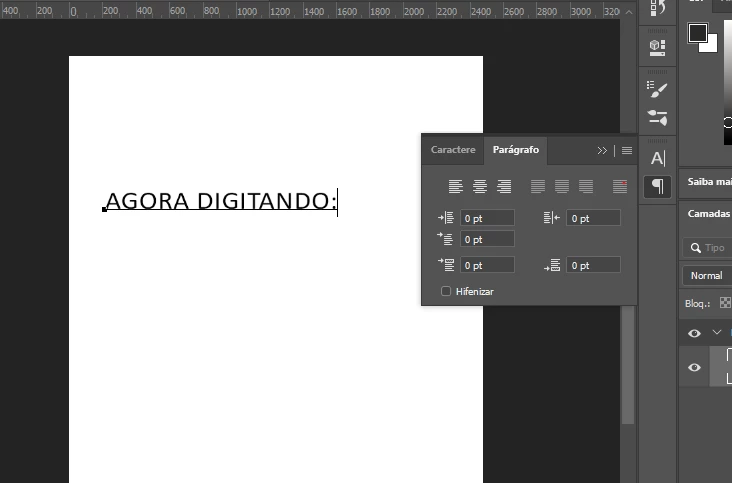Focus the indent right margin field

[593, 218]
